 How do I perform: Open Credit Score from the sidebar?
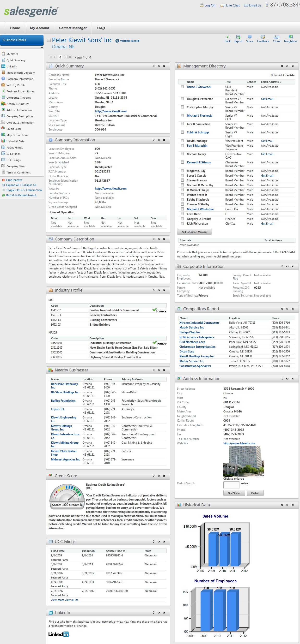click(14, 129)
